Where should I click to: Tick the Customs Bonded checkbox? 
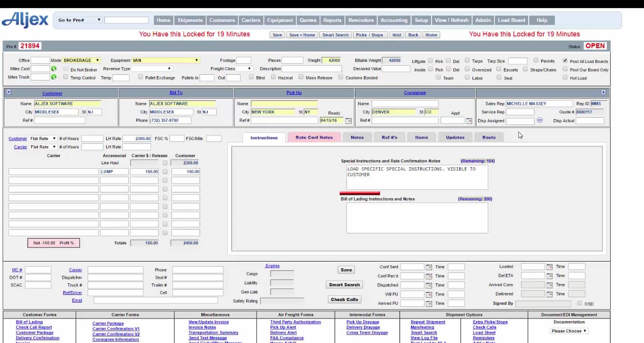coord(341,77)
